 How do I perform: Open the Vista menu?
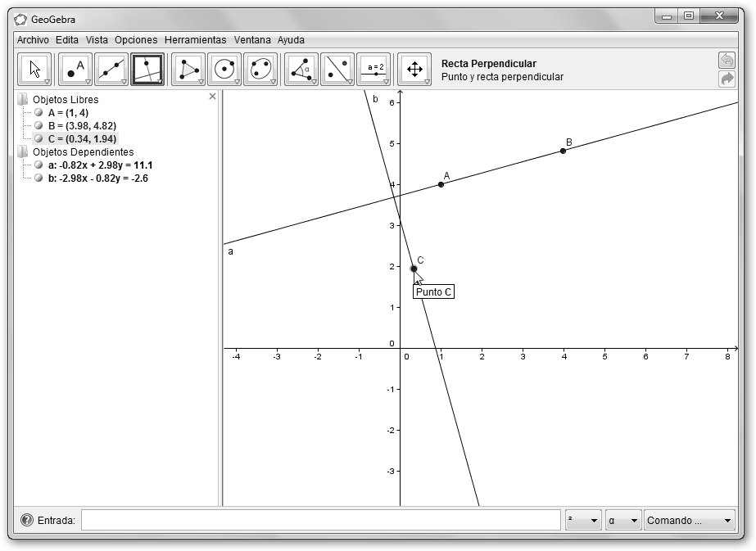(97, 39)
